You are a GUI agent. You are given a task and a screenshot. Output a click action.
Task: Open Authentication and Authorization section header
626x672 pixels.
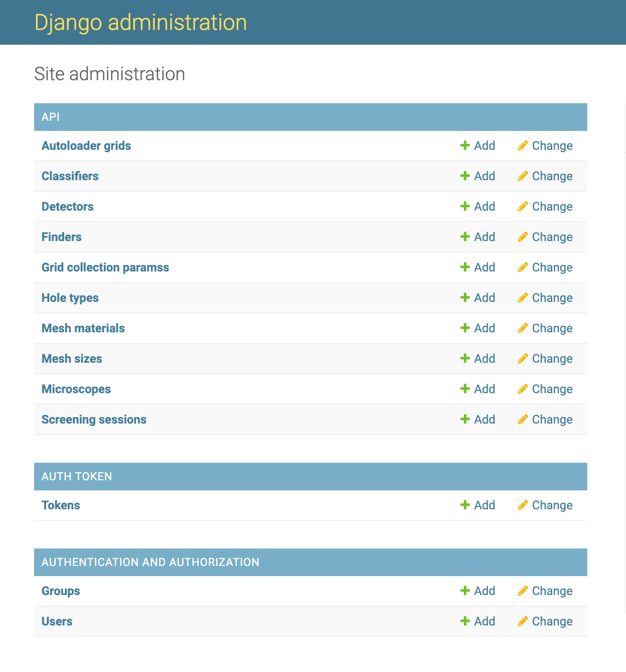point(150,562)
